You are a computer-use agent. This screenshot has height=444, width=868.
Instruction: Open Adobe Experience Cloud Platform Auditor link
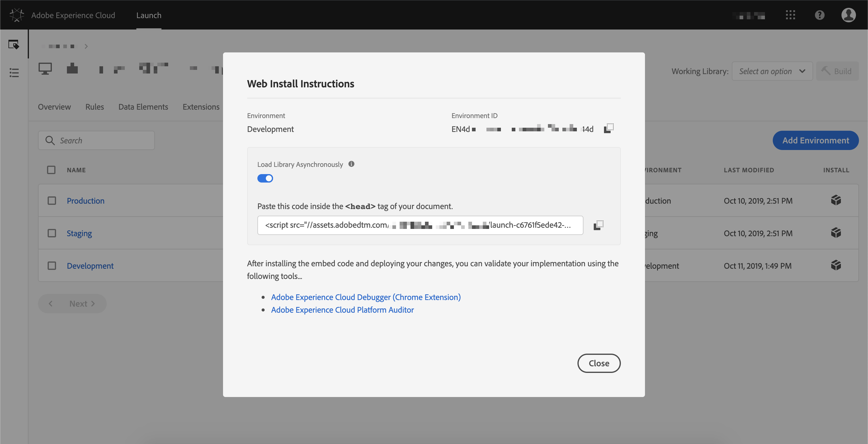tap(342, 310)
